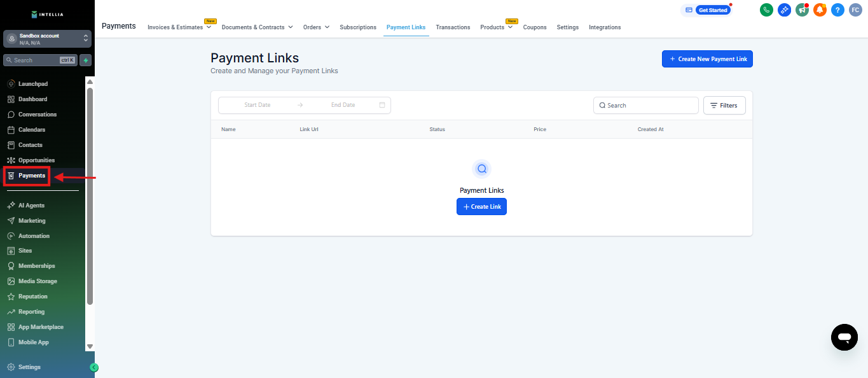Click the blue question mark help icon
The width and height of the screenshot is (868, 378).
tap(837, 10)
